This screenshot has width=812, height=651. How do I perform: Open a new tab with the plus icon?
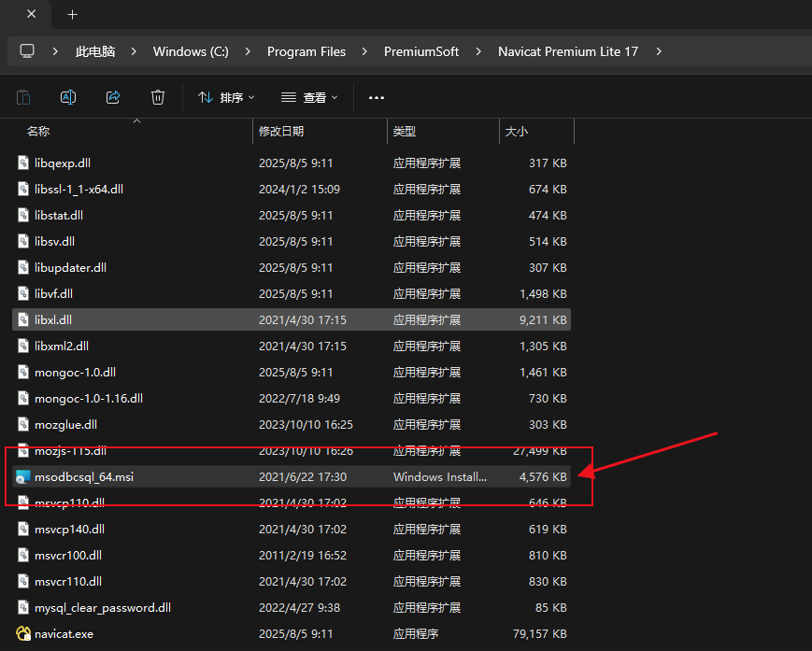point(72,15)
